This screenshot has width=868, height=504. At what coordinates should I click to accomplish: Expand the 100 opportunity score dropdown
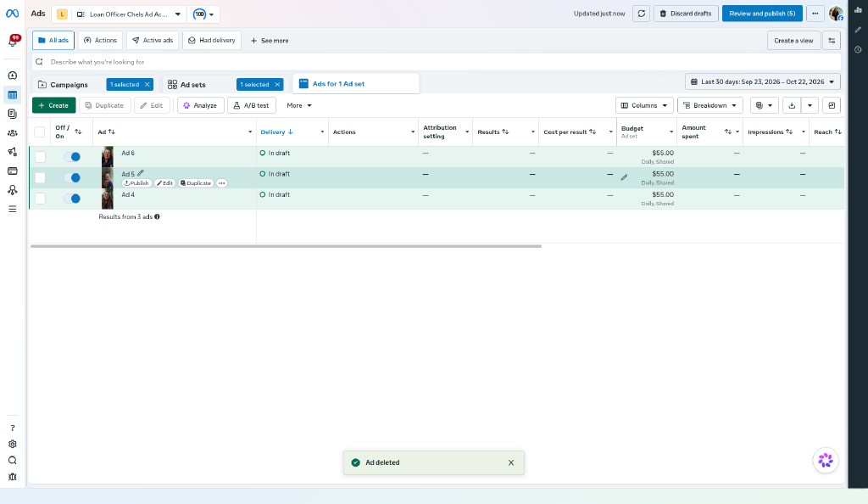click(203, 14)
